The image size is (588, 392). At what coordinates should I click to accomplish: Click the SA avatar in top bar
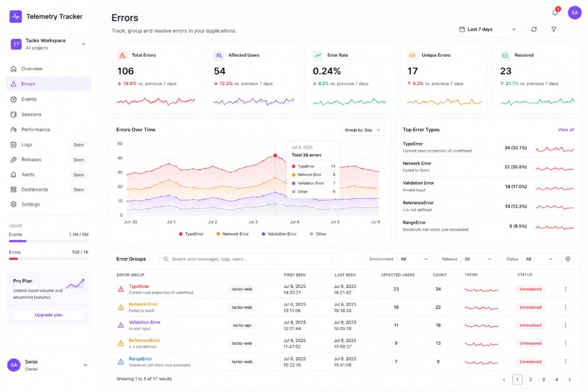pyautogui.click(x=574, y=13)
